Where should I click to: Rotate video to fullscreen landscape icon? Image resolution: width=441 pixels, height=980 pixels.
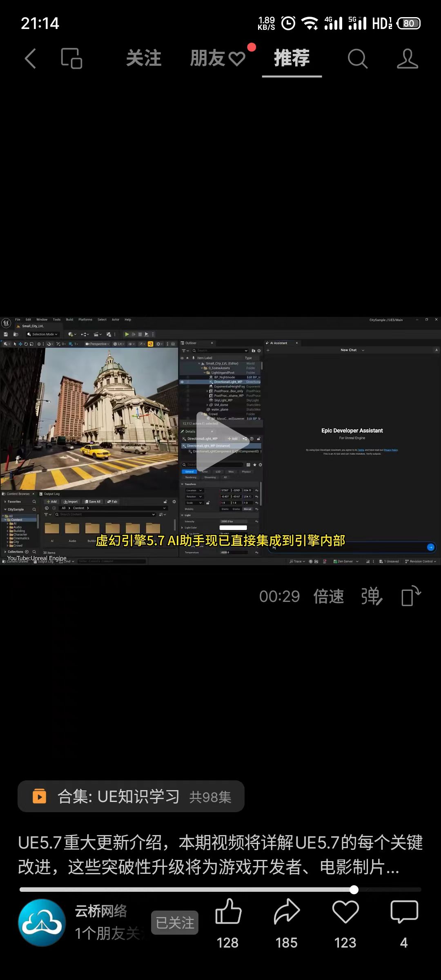411,596
